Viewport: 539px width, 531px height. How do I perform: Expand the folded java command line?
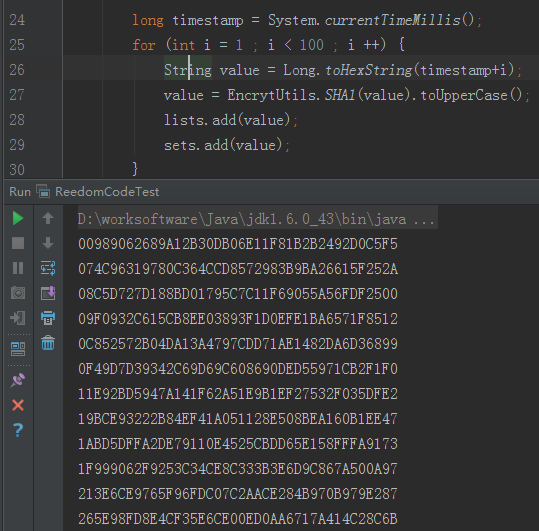(424, 220)
